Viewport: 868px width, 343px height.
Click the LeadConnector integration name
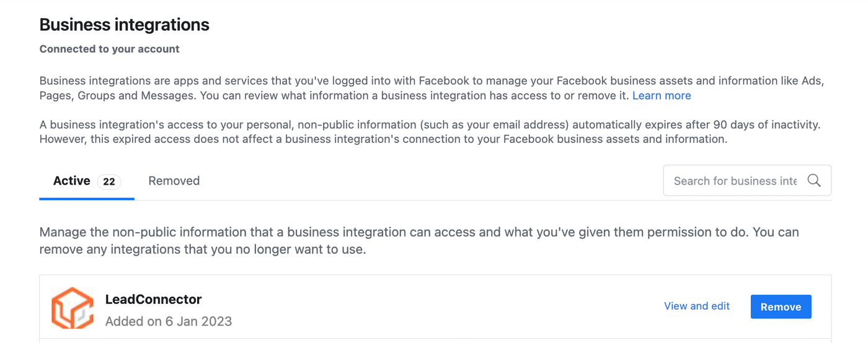153,299
